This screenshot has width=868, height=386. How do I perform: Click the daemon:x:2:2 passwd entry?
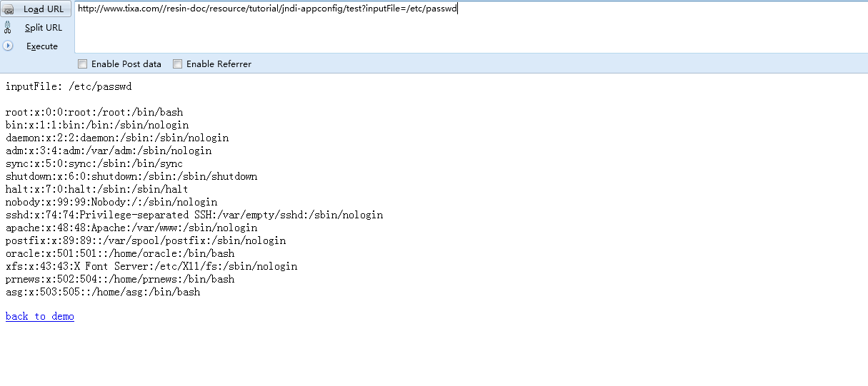tap(117, 138)
